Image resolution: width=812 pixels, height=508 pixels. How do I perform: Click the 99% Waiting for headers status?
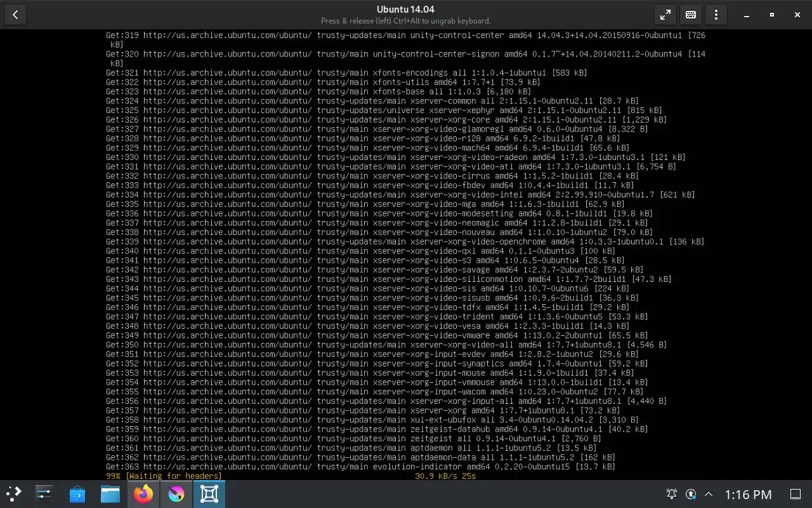(x=164, y=476)
